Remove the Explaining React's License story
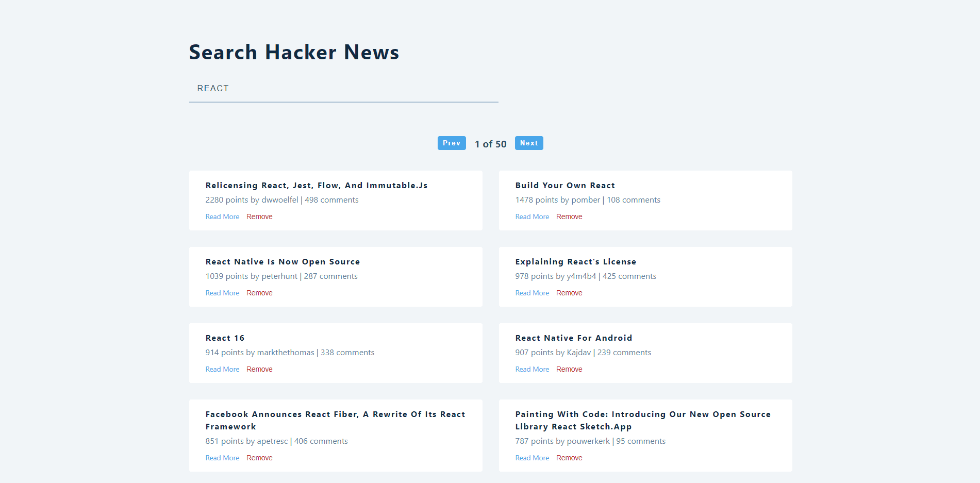 coord(569,293)
